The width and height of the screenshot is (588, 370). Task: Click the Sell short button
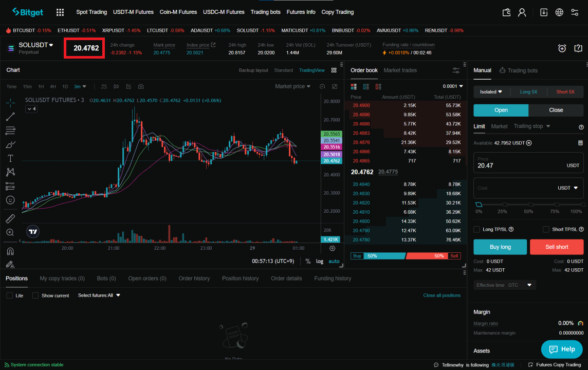click(557, 247)
